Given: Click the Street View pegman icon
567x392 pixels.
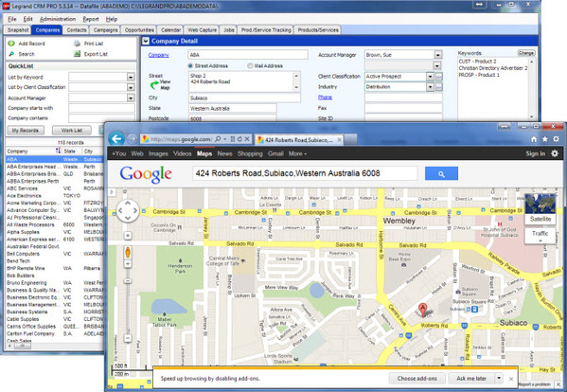Looking at the screenshot, I should [128, 252].
